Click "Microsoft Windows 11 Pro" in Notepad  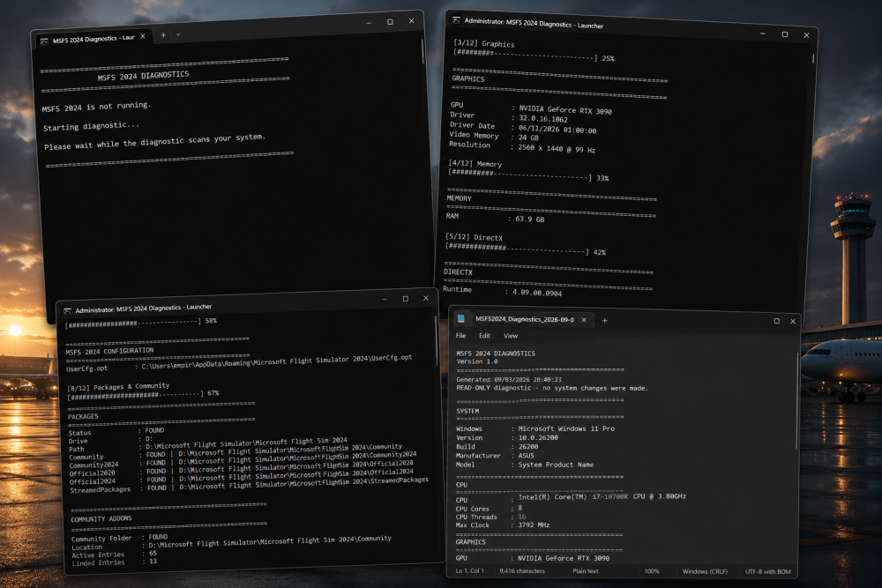click(x=566, y=428)
